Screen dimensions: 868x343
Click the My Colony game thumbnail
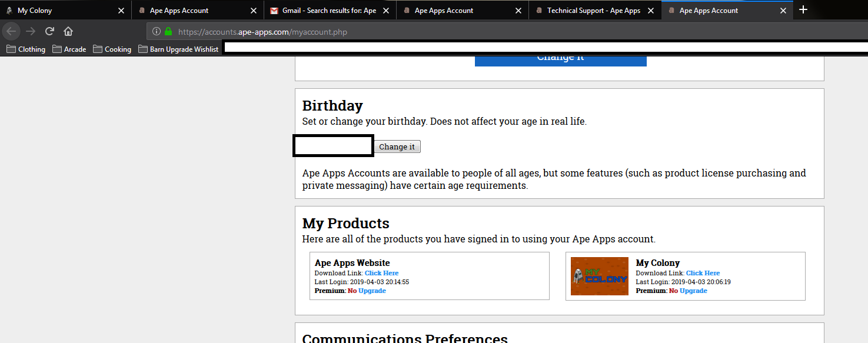coord(600,276)
